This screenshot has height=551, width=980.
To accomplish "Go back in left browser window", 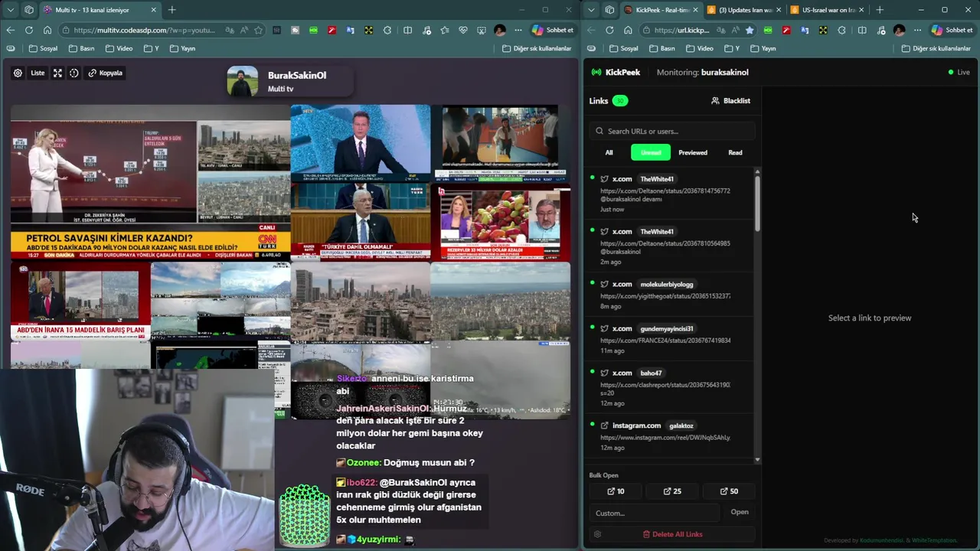I will tap(11, 30).
